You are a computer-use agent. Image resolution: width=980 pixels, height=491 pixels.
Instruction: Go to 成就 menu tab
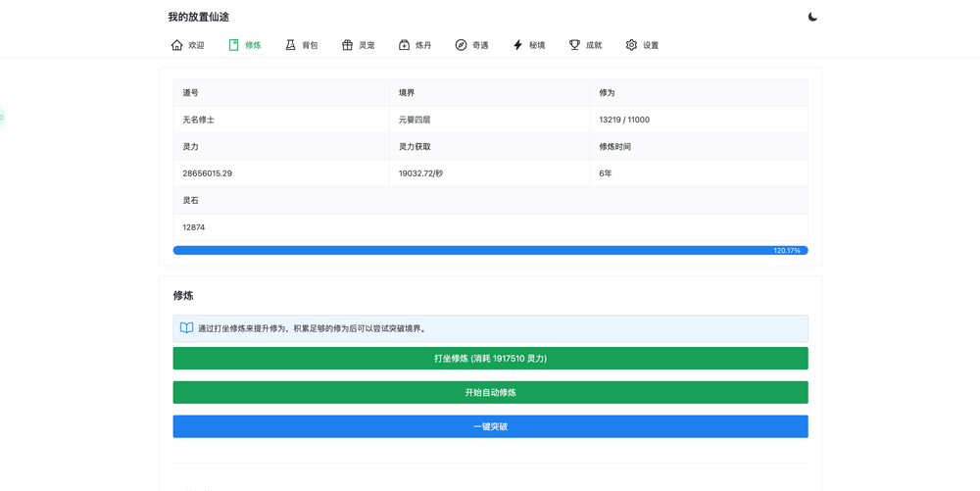(586, 45)
